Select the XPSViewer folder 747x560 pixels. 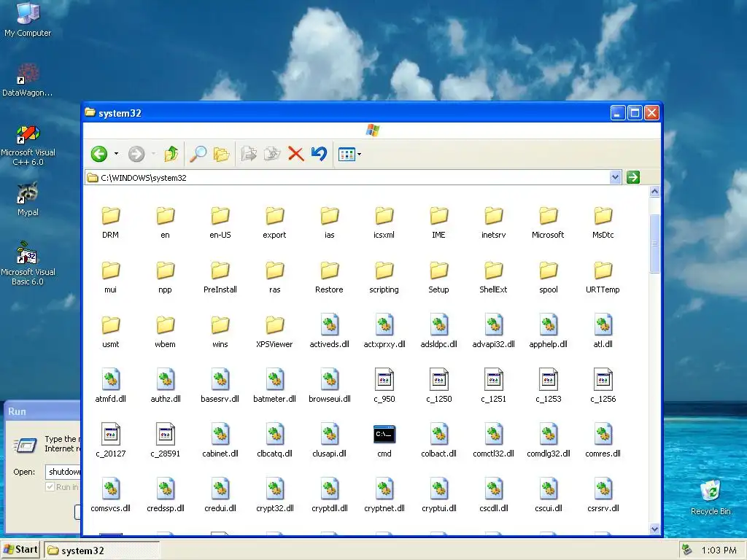click(x=274, y=332)
